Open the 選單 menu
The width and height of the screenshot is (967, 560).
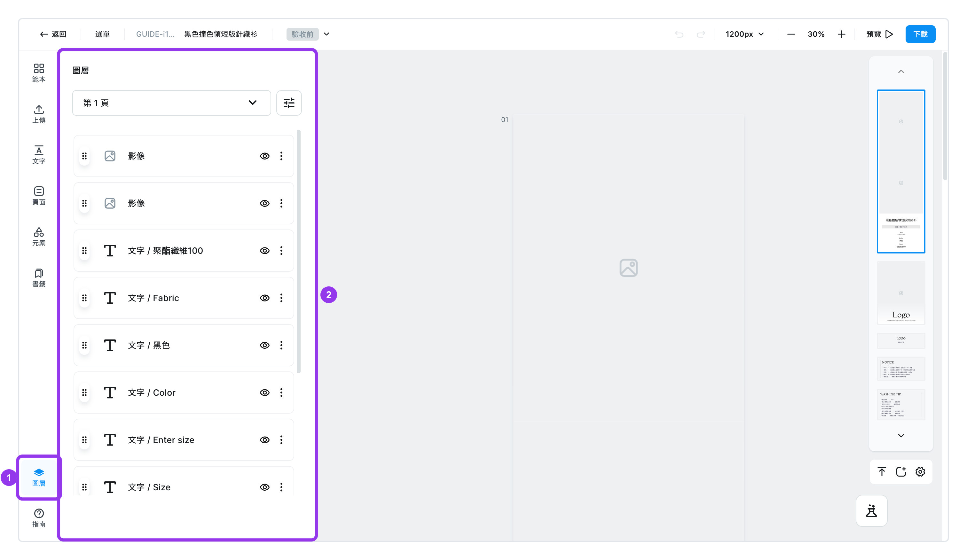click(102, 34)
